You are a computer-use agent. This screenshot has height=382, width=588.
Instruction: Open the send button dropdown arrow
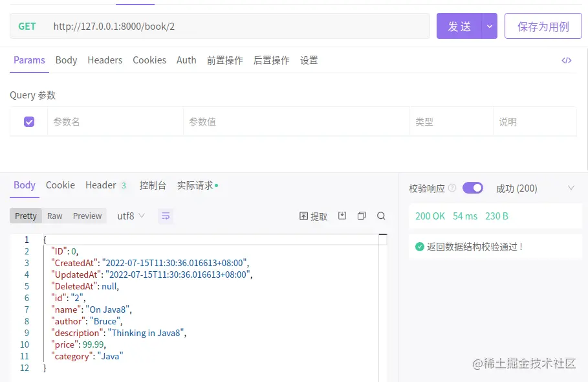tap(490, 27)
